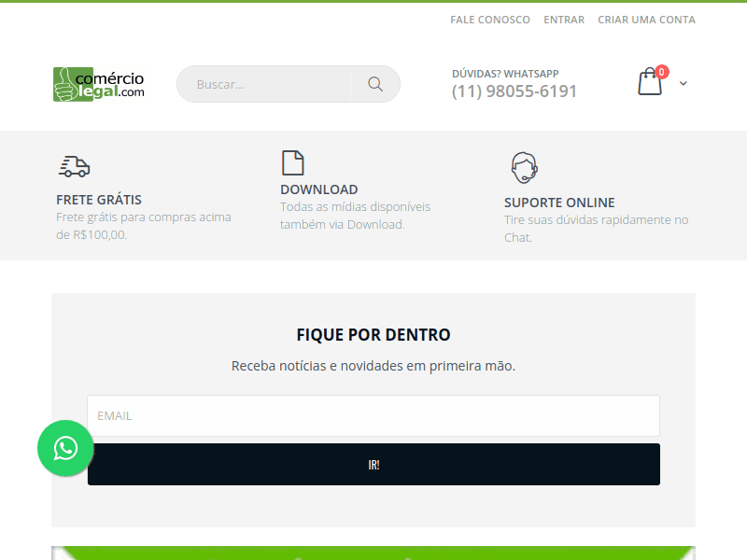Click the document download icon
Screen dimensions: 747x560
click(x=292, y=162)
